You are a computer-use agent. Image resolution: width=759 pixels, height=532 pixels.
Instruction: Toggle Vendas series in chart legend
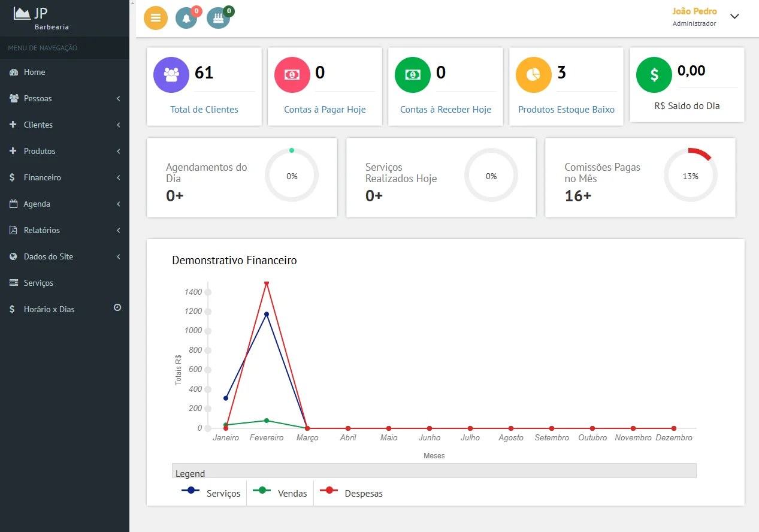[x=280, y=494]
